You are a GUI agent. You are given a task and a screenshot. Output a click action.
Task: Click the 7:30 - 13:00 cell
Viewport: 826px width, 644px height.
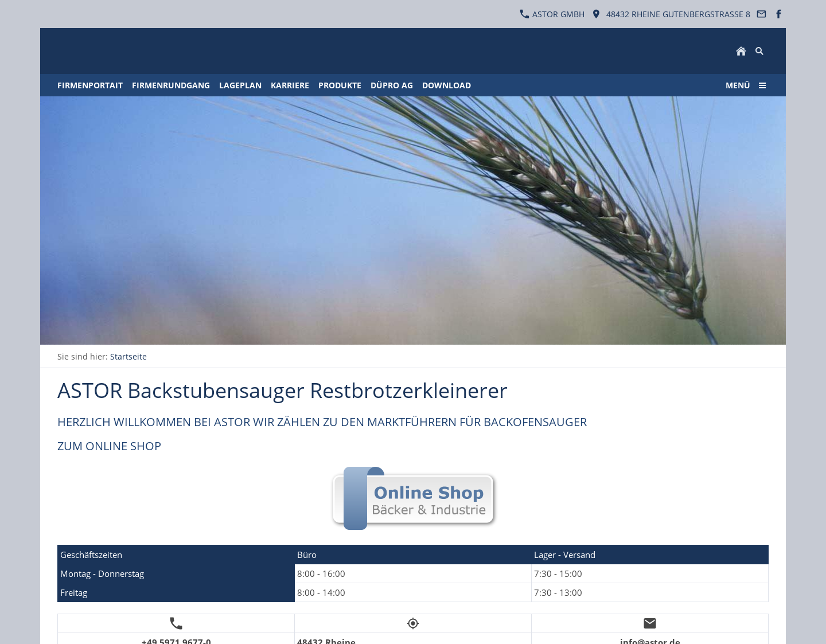pyautogui.click(x=650, y=592)
